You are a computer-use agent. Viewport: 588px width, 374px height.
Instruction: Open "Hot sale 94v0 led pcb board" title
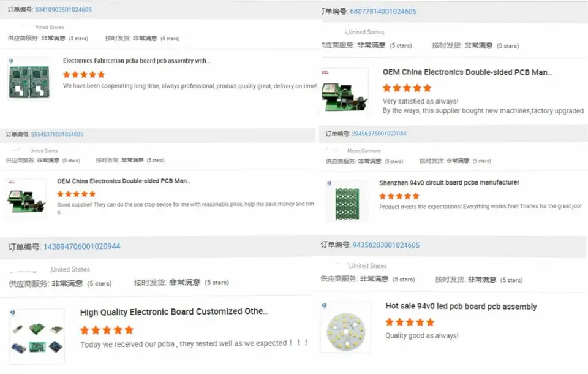461,307
